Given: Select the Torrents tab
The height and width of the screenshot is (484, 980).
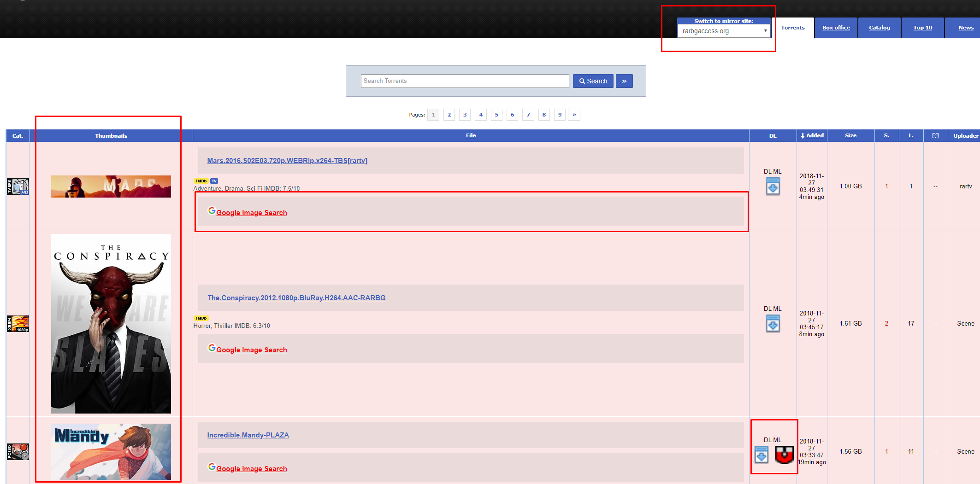Looking at the screenshot, I should (793, 28).
